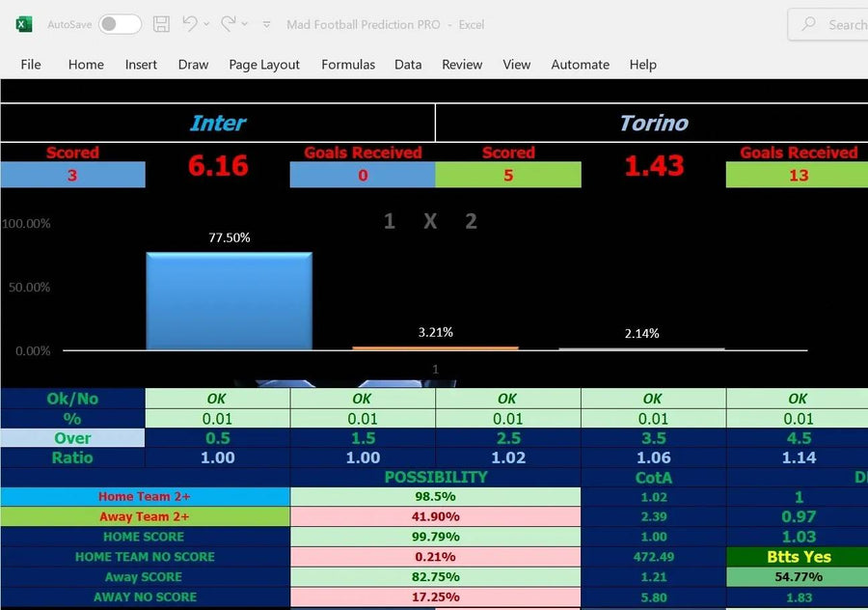
Task: Select the Inter Scored value 3 cell
Action: (x=72, y=176)
